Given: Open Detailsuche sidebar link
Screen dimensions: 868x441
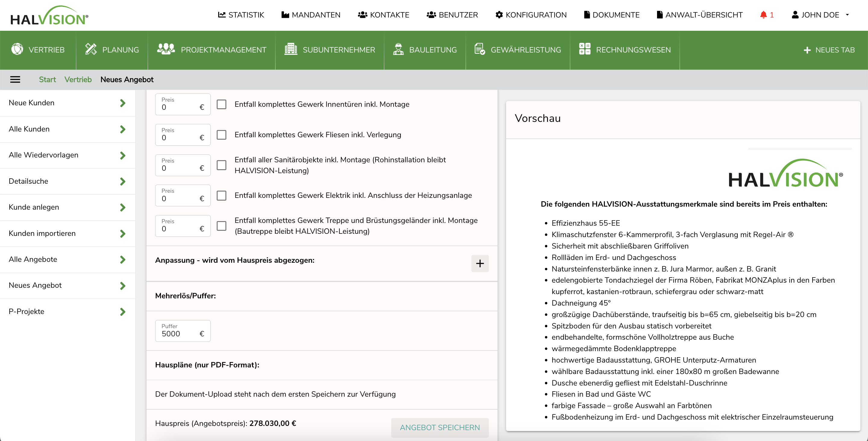Looking at the screenshot, I should pyautogui.click(x=28, y=181).
